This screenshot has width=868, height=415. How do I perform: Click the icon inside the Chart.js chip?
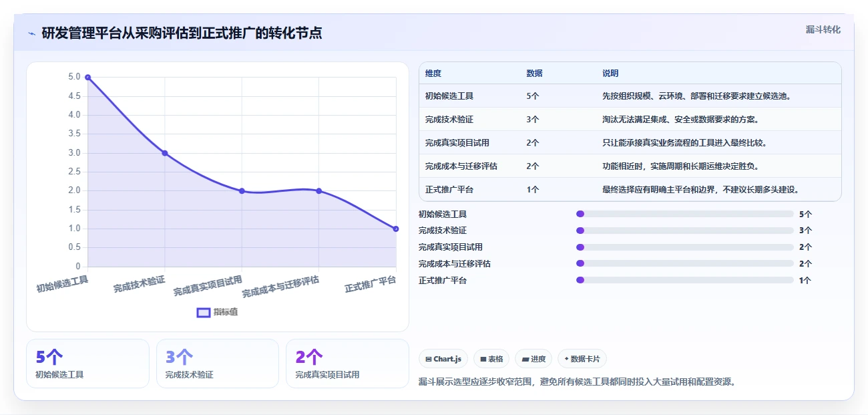[x=428, y=359]
